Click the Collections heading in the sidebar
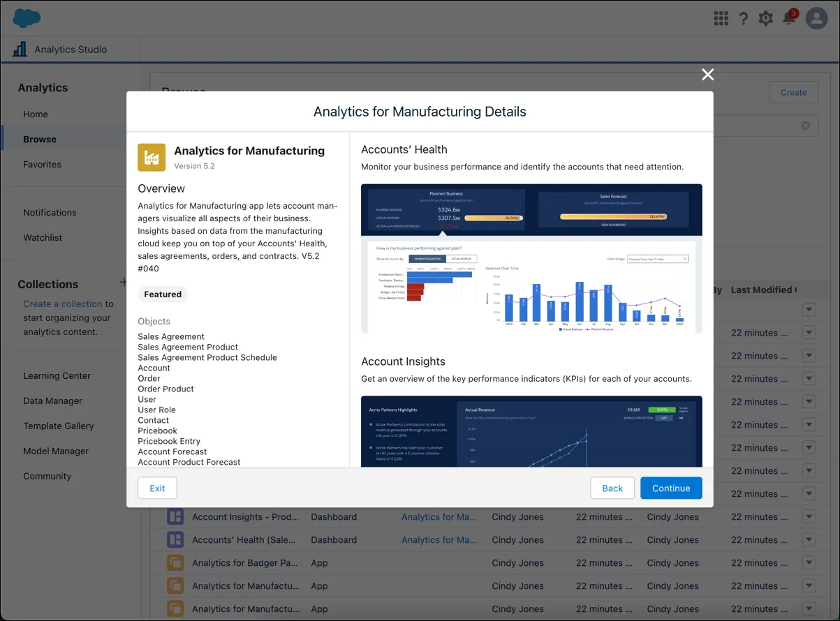Screen dimensions: 840x621 pos(48,284)
